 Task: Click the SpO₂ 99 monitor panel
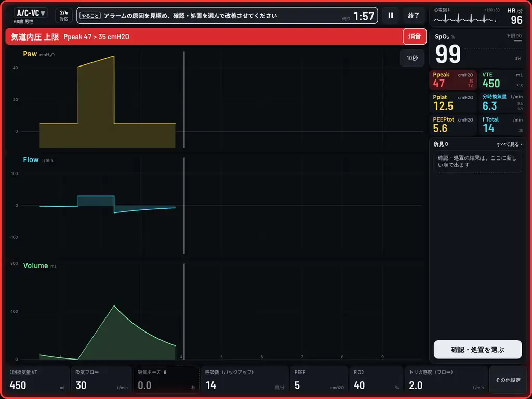click(478, 48)
